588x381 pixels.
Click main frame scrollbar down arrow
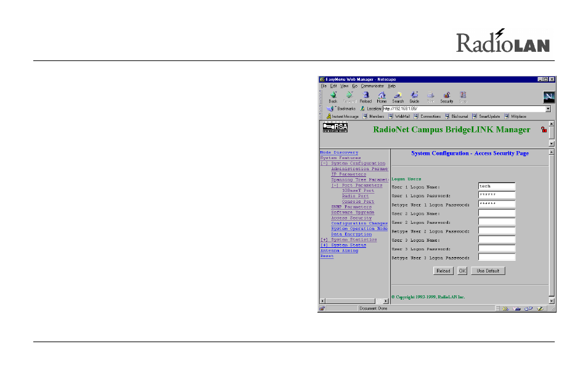[551, 301]
